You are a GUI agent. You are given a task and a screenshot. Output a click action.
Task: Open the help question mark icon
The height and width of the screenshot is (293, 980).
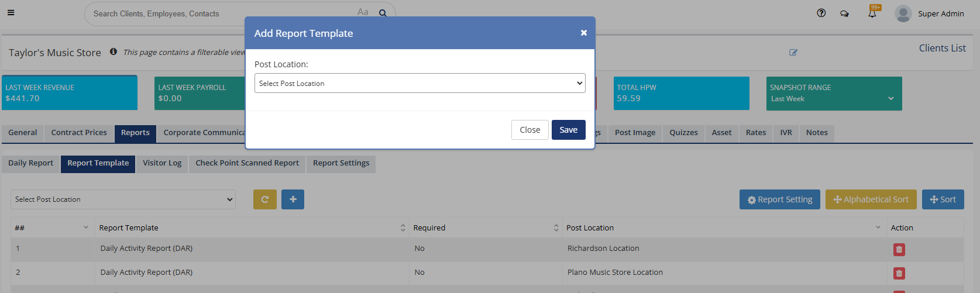[821, 13]
